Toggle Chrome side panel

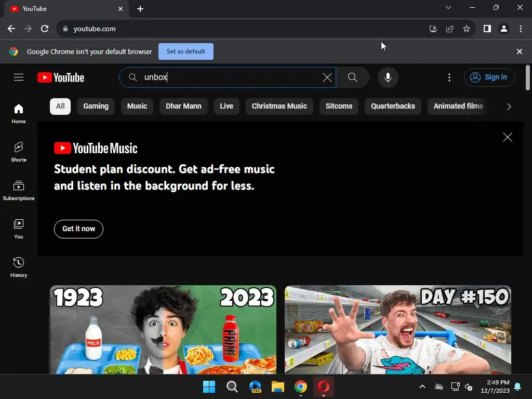click(x=487, y=29)
